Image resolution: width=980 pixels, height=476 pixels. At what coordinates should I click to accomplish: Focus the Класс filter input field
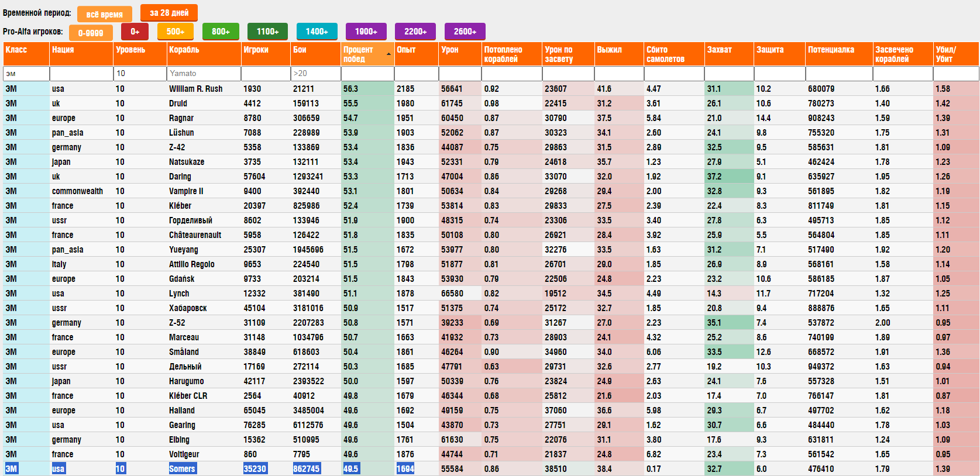click(26, 74)
